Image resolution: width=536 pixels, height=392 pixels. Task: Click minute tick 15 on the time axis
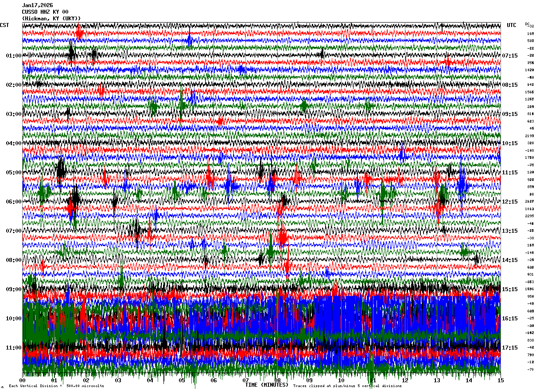(501, 380)
